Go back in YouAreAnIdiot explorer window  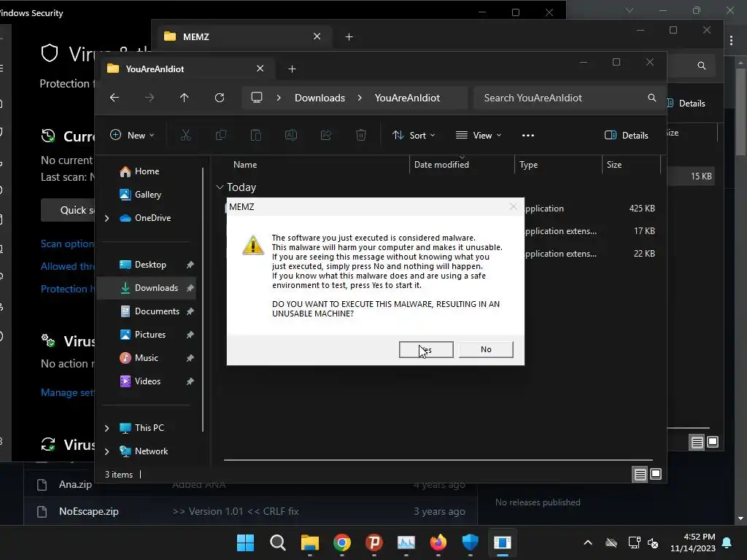pos(115,98)
